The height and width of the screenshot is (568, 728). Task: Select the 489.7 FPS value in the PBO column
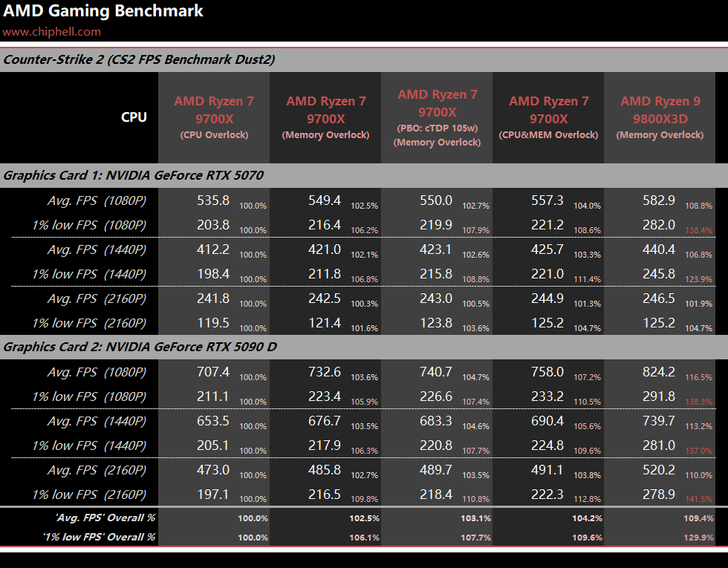click(436, 470)
